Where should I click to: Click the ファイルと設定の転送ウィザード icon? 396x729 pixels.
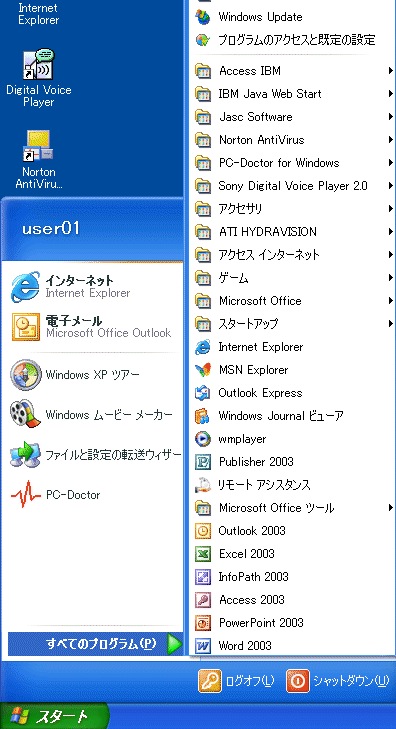click(x=25, y=455)
